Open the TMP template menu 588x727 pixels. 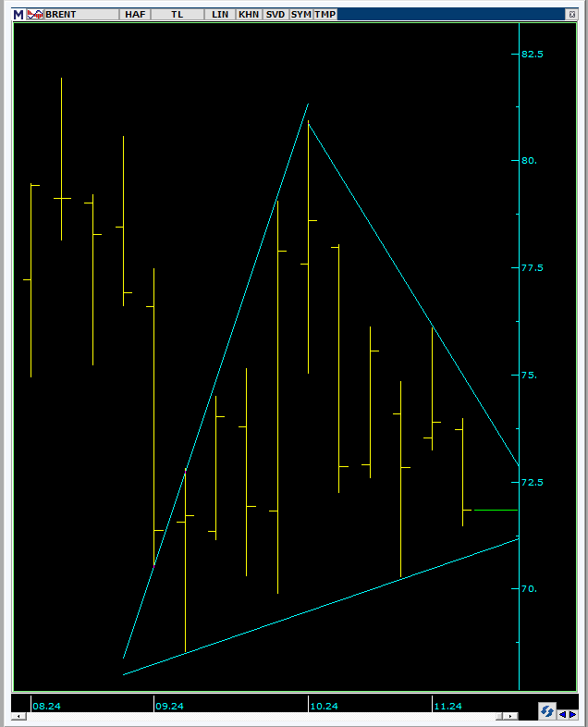325,15
